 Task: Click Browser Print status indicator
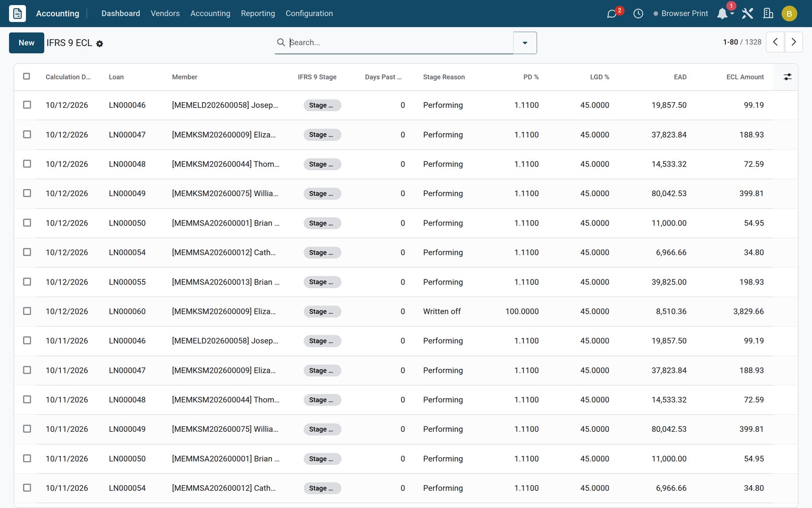pos(681,14)
